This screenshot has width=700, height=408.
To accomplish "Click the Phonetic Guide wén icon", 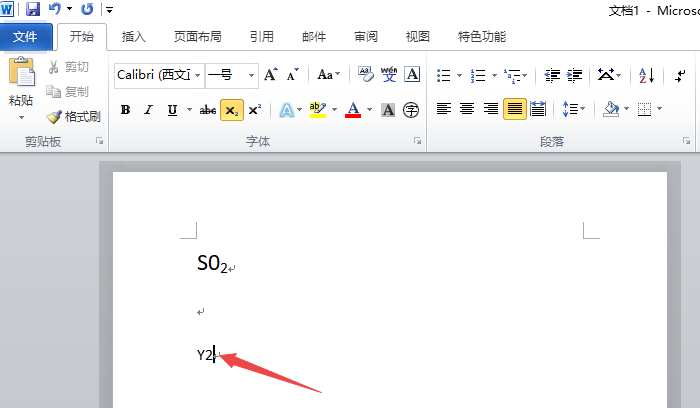I will coord(389,75).
